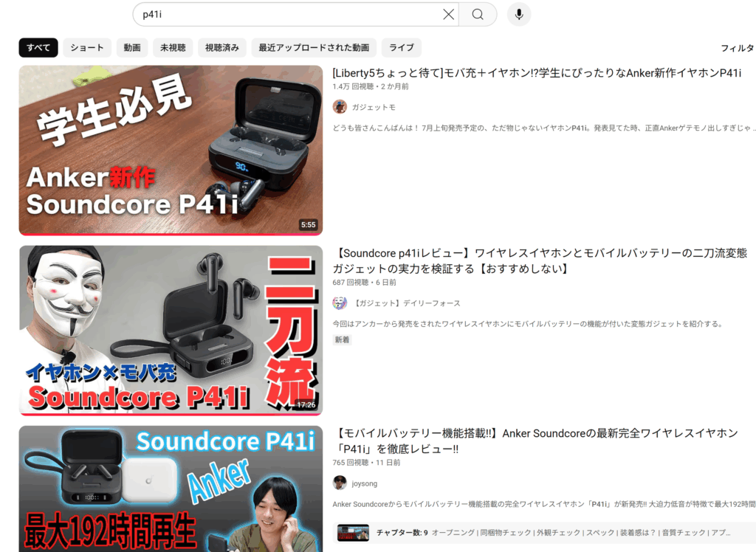Click the description starting 今回はアンカーから発売
Image resolution: width=756 pixels, height=552 pixels.
pos(528,323)
